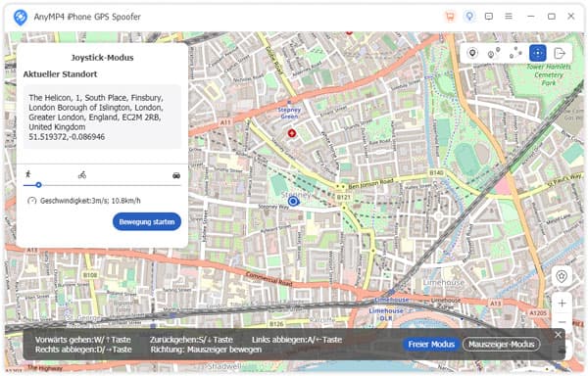
Task: Click the Bewegung starten button
Action: (147, 221)
